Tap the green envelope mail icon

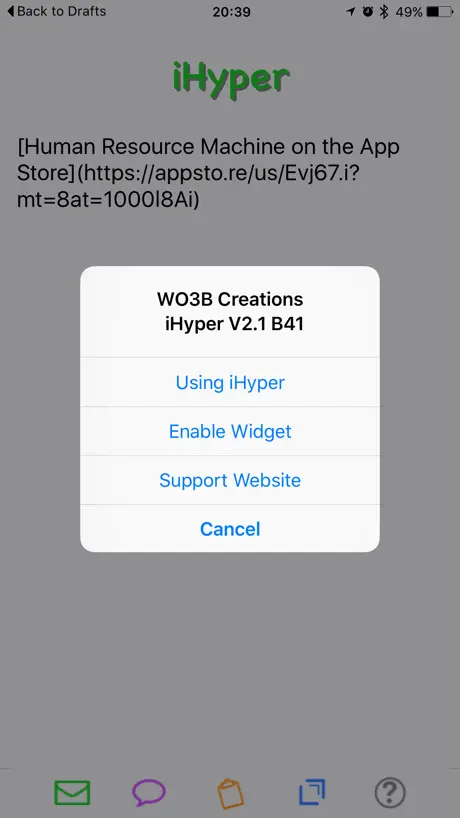pos(72,792)
